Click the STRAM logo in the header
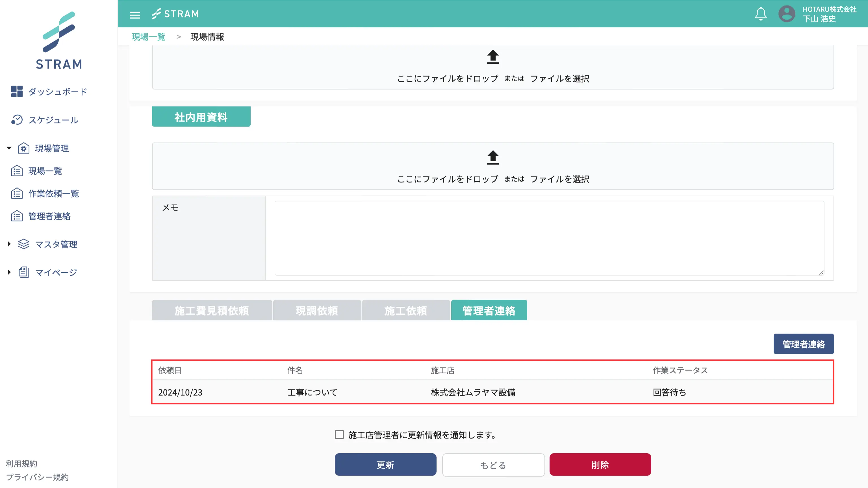The image size is (868, 488). pos(175,14)
